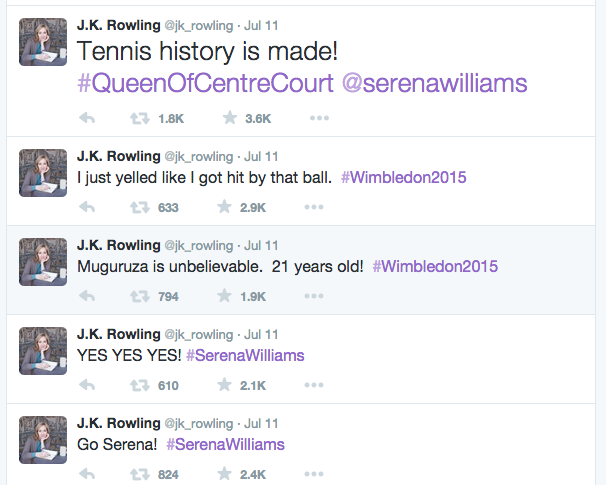
Task: Reply to the 'YES YES YES!' tweet
Action: point(87,385)
